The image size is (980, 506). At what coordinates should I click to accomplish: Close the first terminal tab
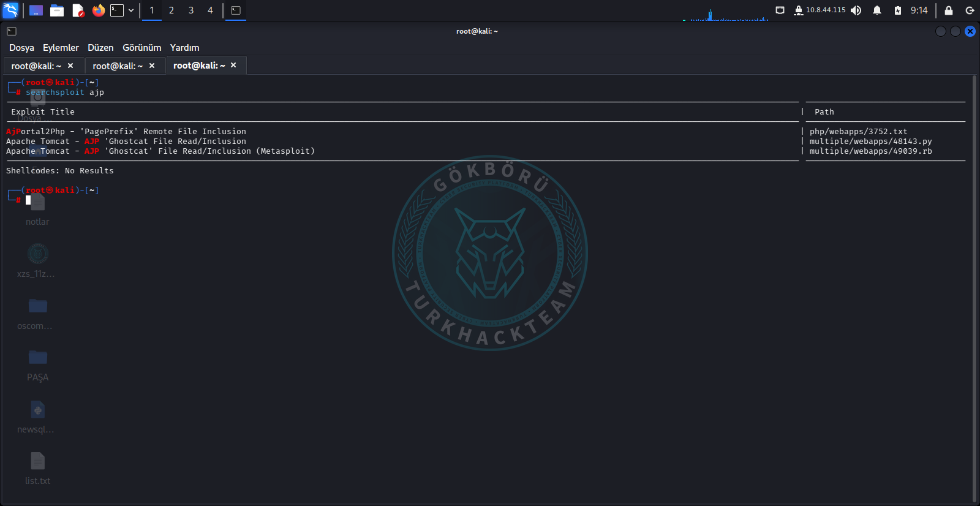(x=70, y=66)
